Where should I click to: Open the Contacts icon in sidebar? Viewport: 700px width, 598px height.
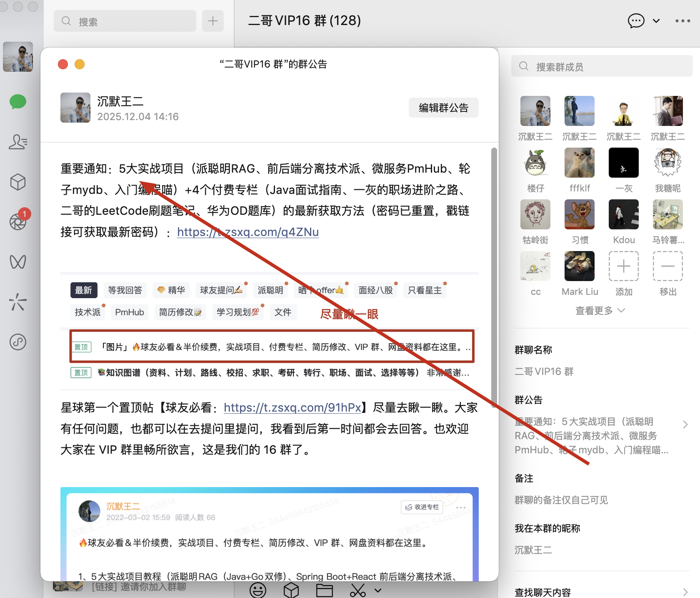[x=18, y=142]
